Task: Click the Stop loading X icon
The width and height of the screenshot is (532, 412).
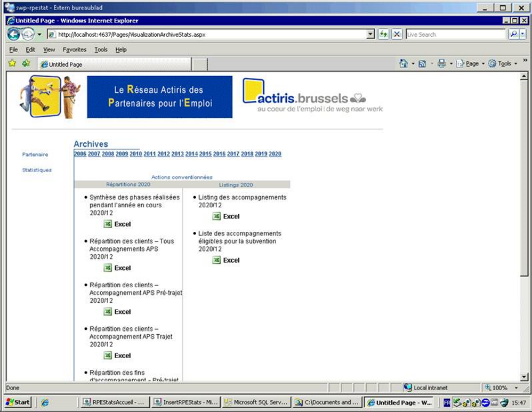Action: tap(397, 34)
